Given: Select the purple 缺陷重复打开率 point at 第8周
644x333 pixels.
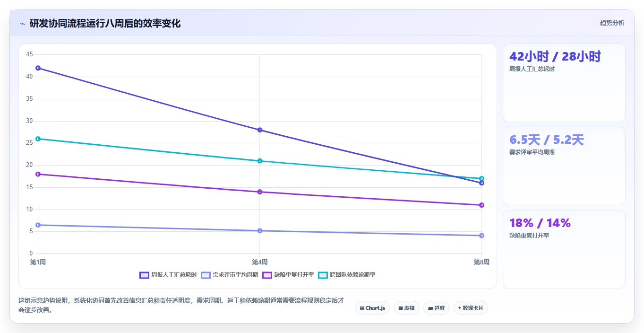Looking at the screenshot, I should tap(481, 205).
